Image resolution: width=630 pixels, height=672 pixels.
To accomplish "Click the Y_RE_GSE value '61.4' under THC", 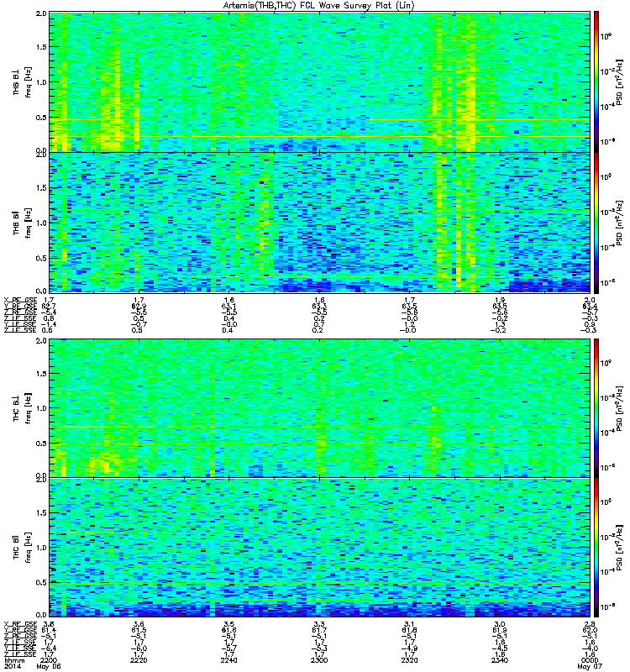I will click(x=49, y=630).
